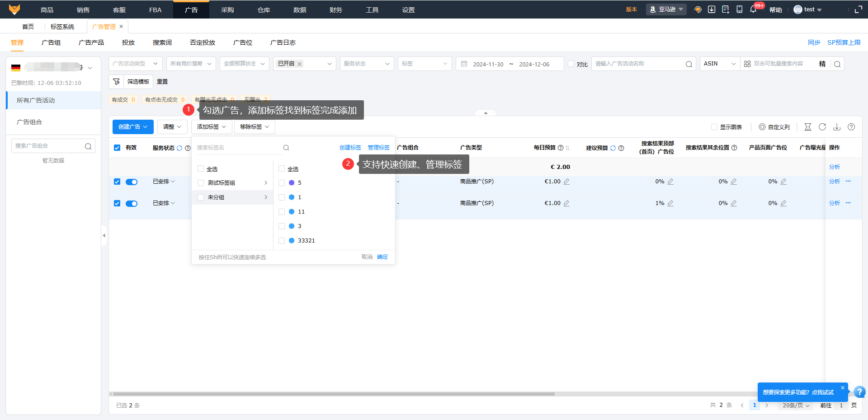The image size is (868, 420).
Task: Open the 财务 top menu
Action: point(335,9)
